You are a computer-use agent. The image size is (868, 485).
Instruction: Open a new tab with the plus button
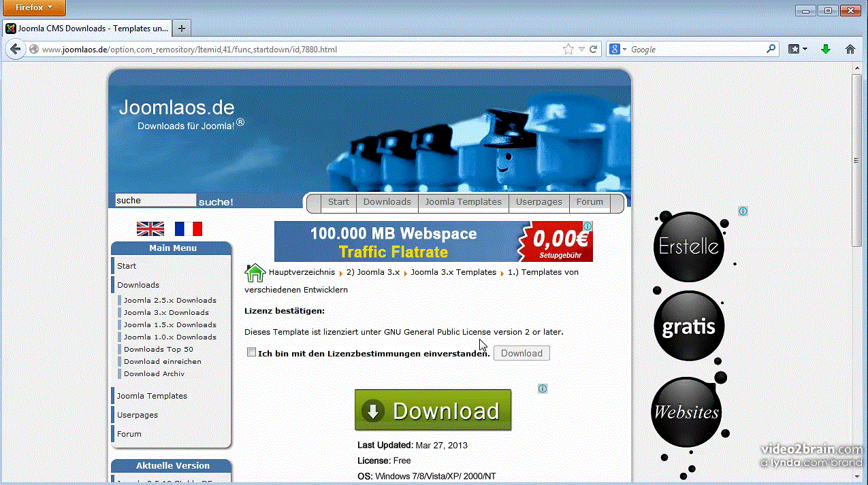tap(181, 29)
